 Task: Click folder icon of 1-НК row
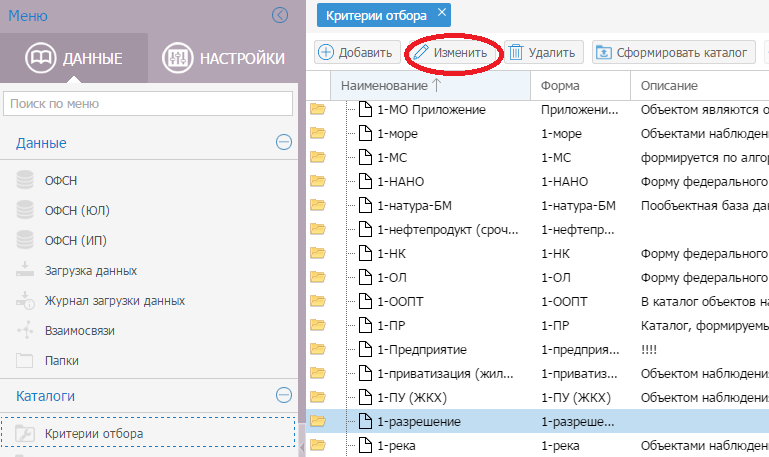click(318, 253)
